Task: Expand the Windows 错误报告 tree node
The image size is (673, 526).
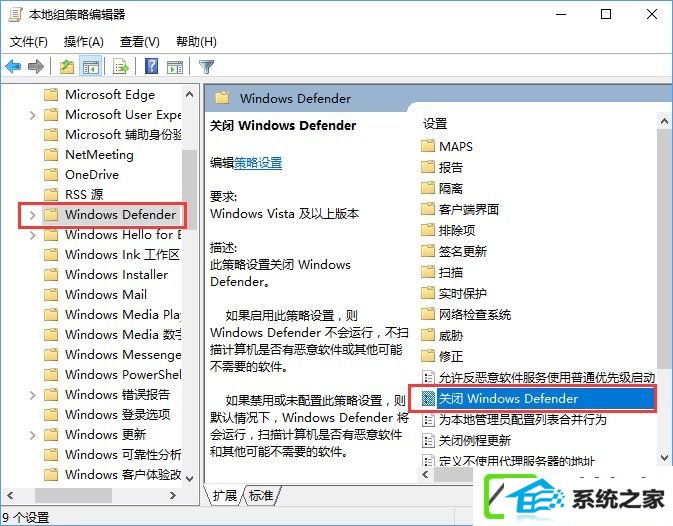Action: (33, 394)
